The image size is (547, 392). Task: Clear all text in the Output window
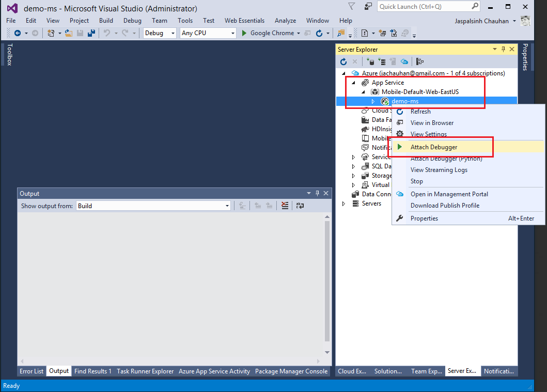point(285,206)
